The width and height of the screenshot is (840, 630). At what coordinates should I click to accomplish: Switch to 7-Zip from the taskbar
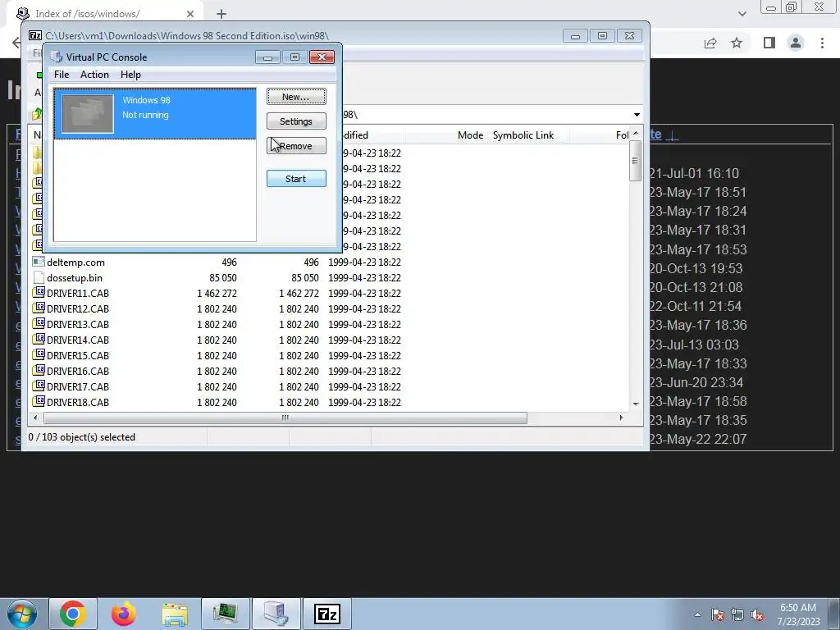click(326, 614)
